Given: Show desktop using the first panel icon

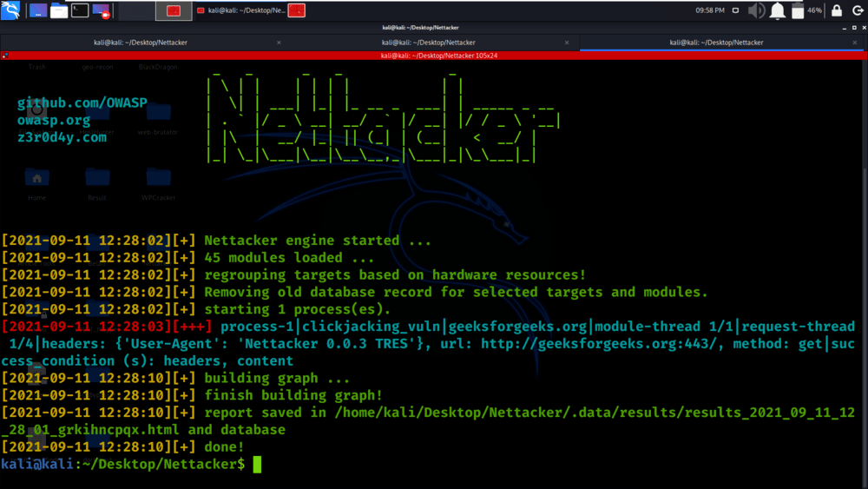Looking at the screenshot, I should click(38, 11).
